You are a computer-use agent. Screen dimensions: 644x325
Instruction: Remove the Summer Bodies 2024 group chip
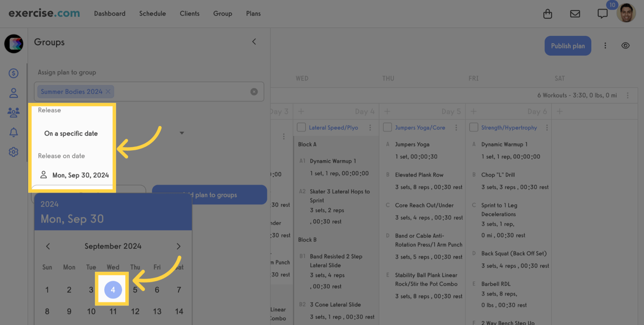click(107, 91)
